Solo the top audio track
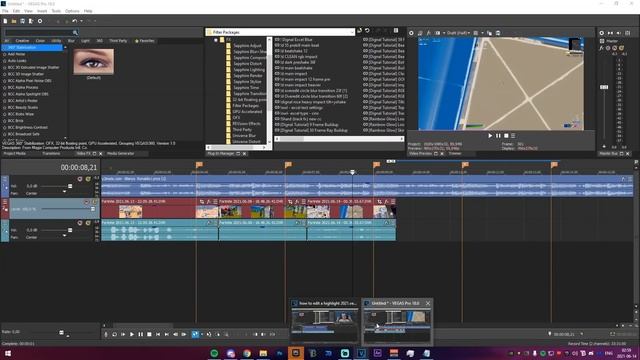Viewport: 640px width, 360px height. [x=88, y=179]
